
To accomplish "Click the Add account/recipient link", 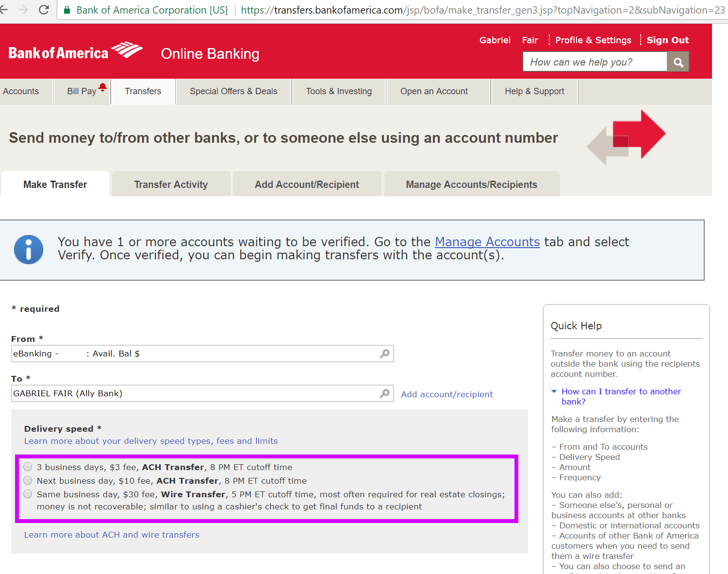I will point(447,394).
